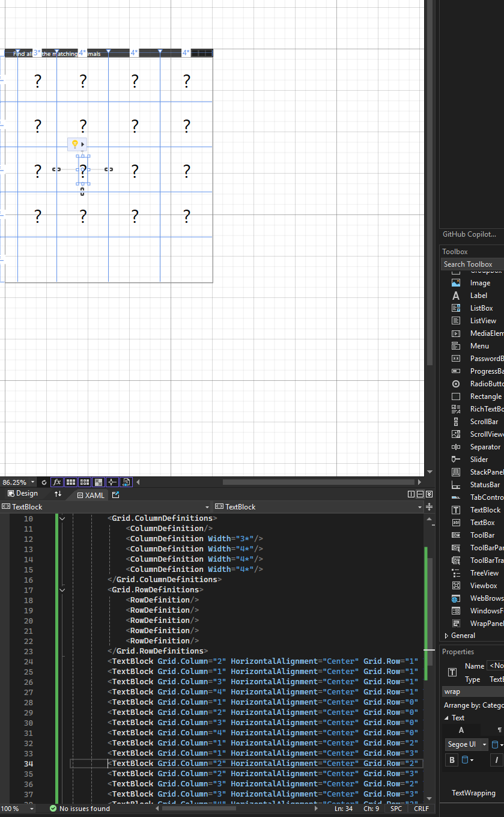Open the pop-out XAML window icon
Image resolution: width=504 pixels, height=817 pixels.
click(x=116, y=495)
